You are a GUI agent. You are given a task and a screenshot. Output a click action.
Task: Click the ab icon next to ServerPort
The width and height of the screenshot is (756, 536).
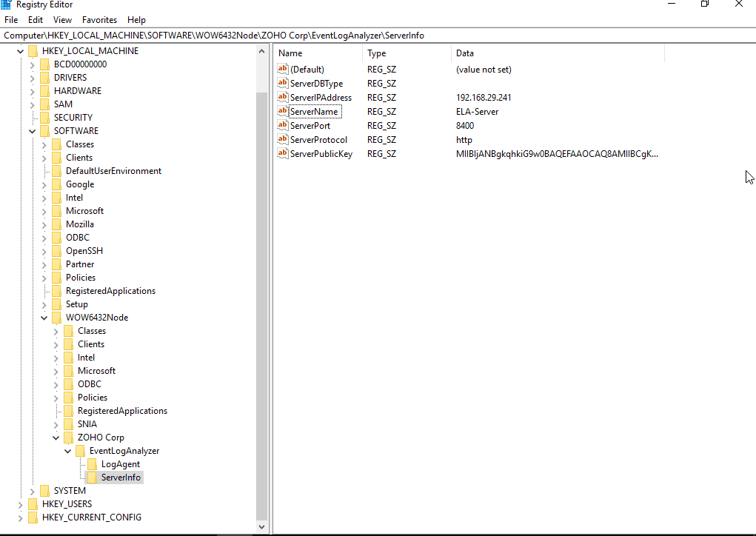coord(282,125)
